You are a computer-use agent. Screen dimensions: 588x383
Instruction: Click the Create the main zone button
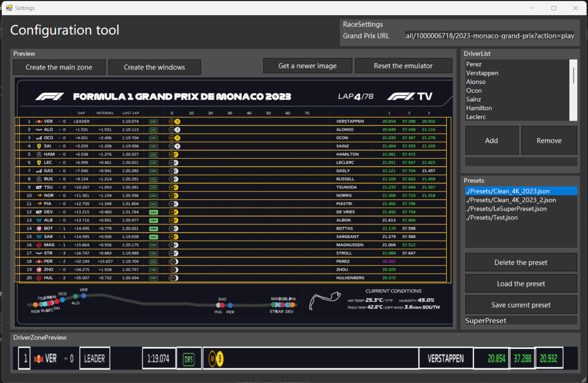(59, 67)
